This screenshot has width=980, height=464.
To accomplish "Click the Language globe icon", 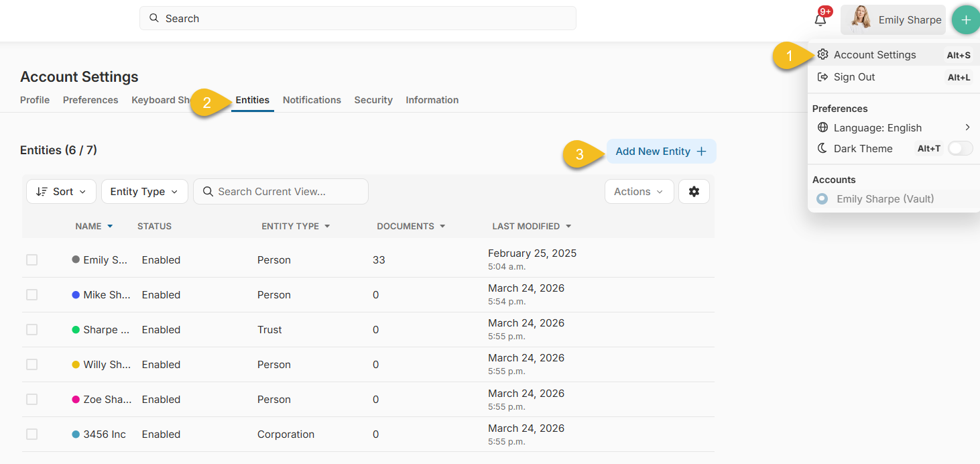I will coord(822,127).
